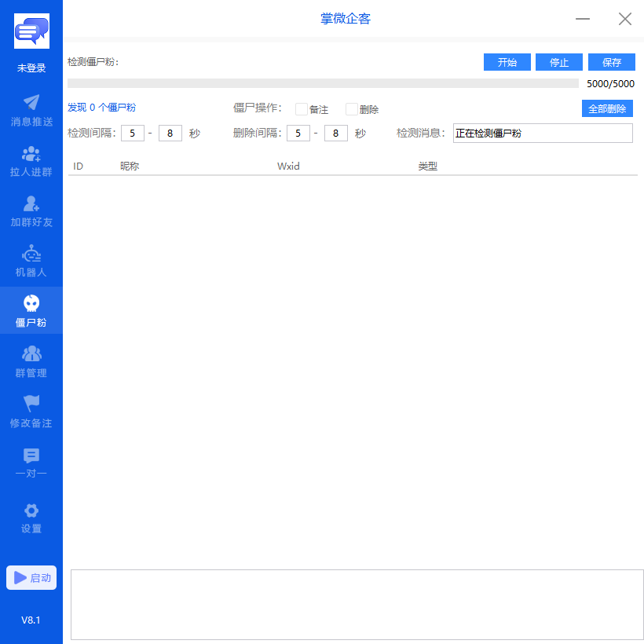This screenshot has height=644, width=644.
Task: Open 机器人 robot icon
Action: coord(31,254)
